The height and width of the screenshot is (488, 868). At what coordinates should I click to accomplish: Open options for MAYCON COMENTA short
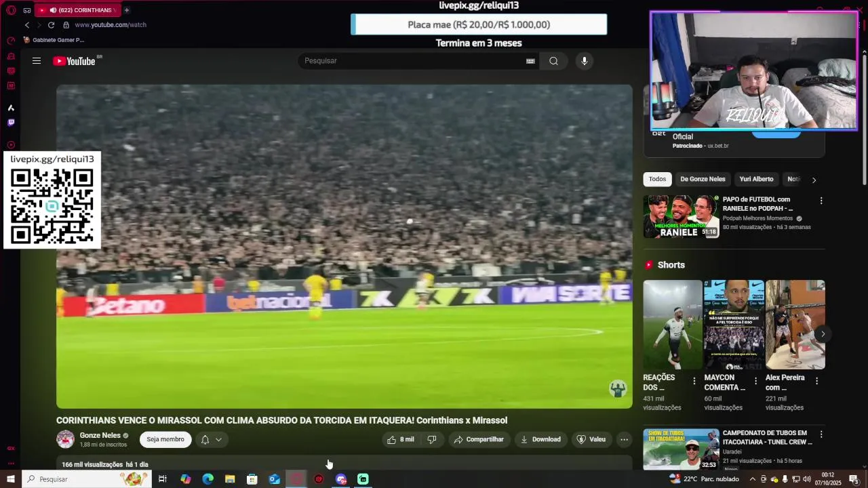coord(755,381)
